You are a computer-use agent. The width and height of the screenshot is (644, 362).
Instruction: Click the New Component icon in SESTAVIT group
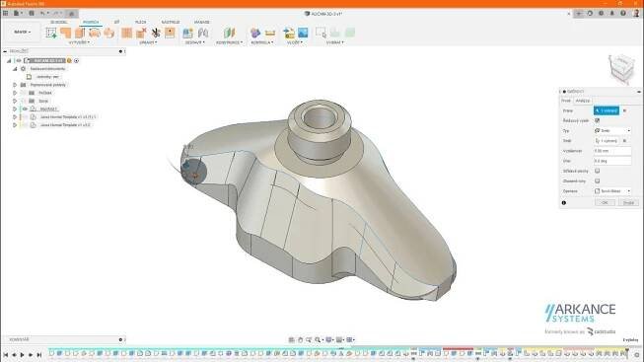tap(187, 33)
